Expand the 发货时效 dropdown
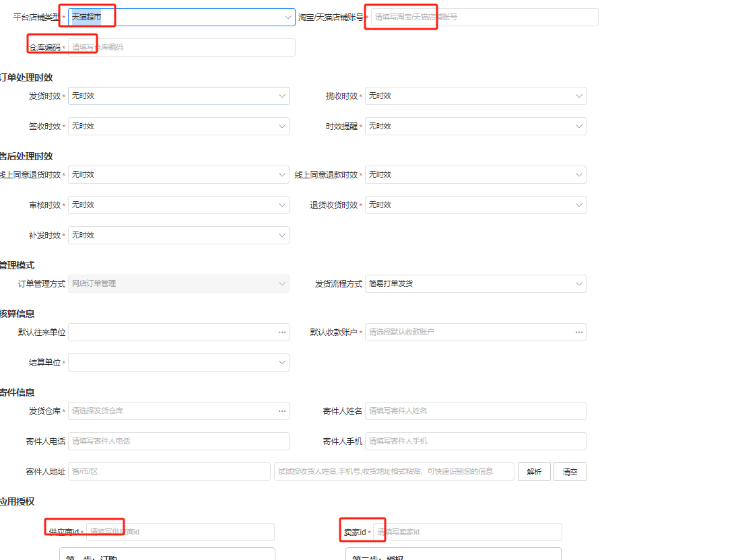Image resolution: width=734 pixels, height=560 pixels. [x=179, y=96]
